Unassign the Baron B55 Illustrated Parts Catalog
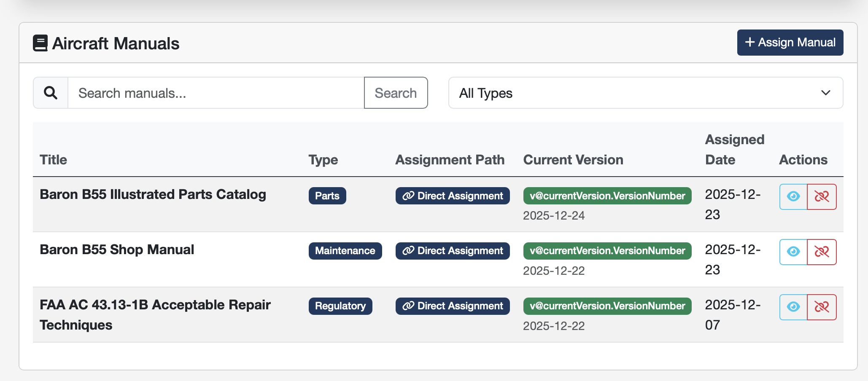Viewport: 868px width, 381px height. 822,196
